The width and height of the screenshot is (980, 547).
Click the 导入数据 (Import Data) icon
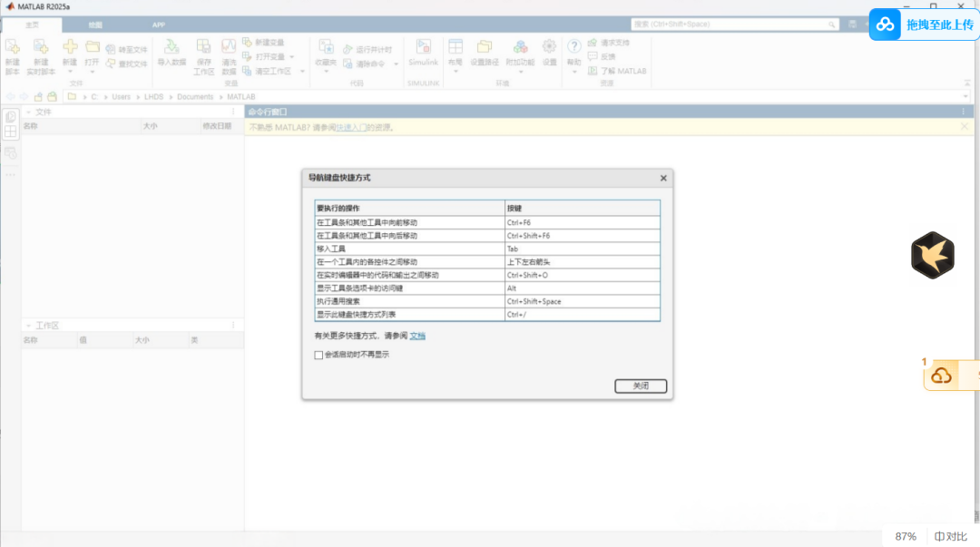coord(171,46)
